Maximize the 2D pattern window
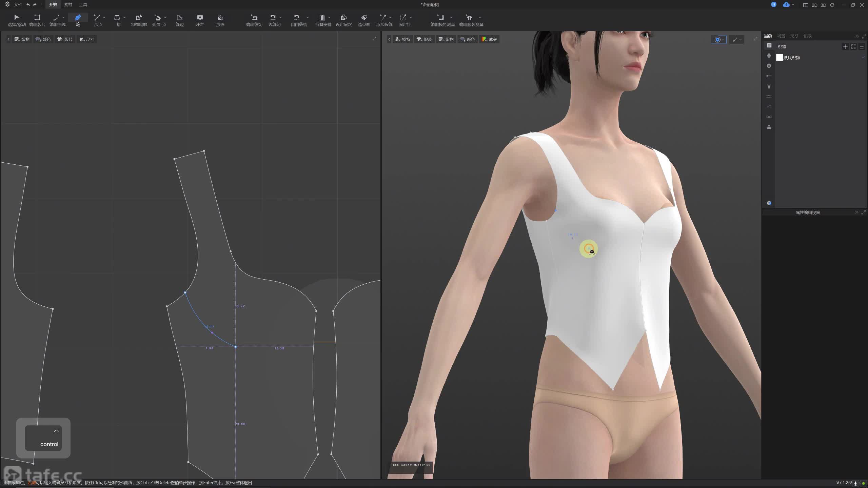The height and width of the screenshot is (488, 868). coord(374,39)
